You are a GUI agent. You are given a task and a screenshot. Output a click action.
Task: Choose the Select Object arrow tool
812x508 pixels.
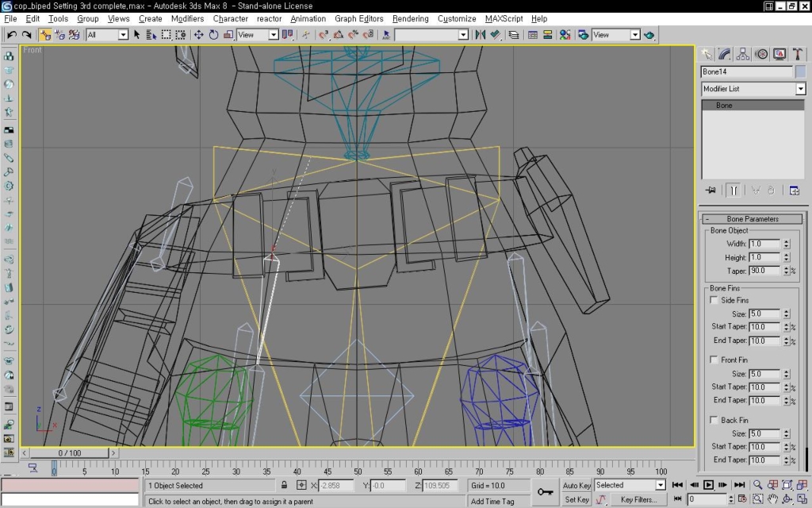(136, 35)
